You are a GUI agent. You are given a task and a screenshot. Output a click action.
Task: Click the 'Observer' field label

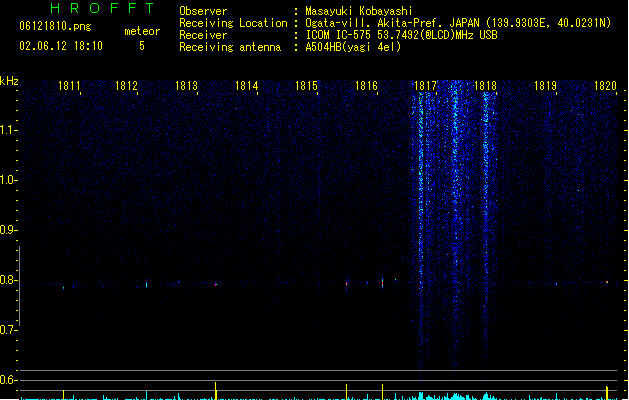point(203,11)
